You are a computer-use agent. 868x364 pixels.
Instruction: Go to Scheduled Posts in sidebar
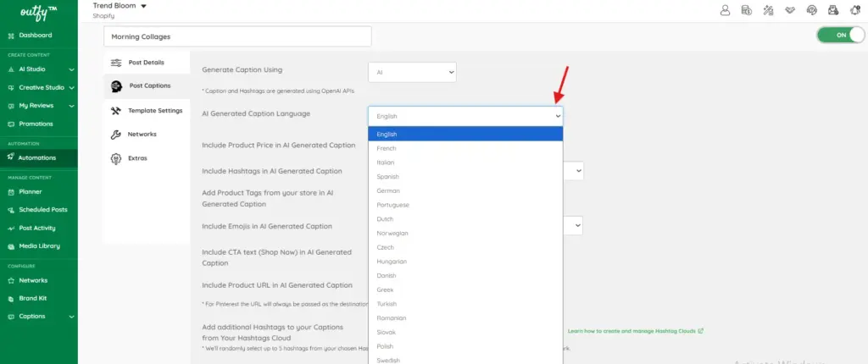point(43,210)
